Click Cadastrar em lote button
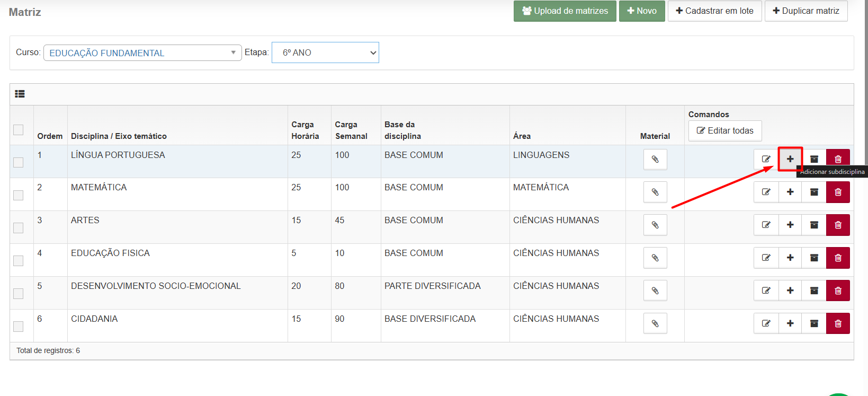The image size is (868, 396). 714,11
